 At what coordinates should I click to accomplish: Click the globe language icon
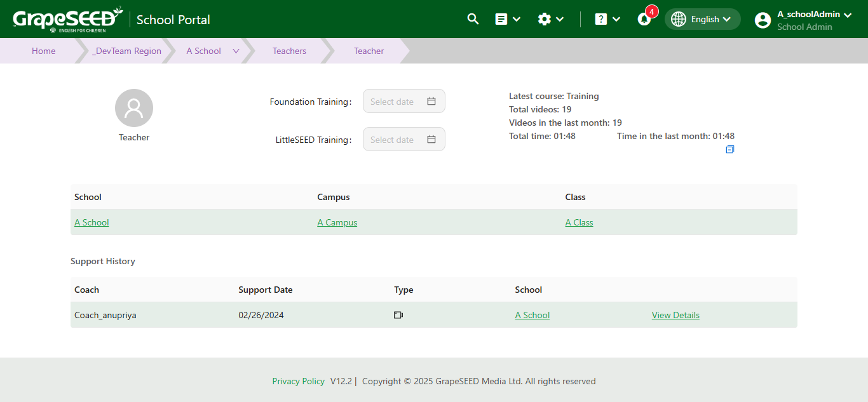[679, 19]
